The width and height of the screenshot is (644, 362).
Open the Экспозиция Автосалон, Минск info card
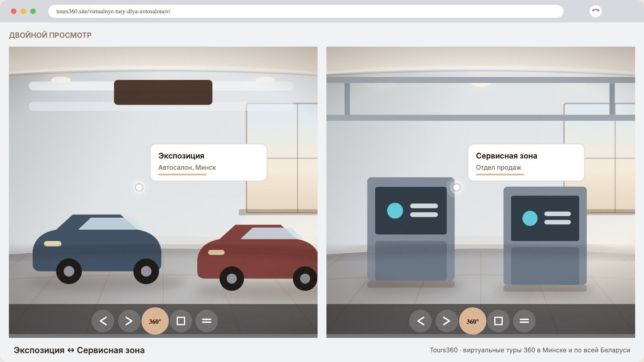208,162
